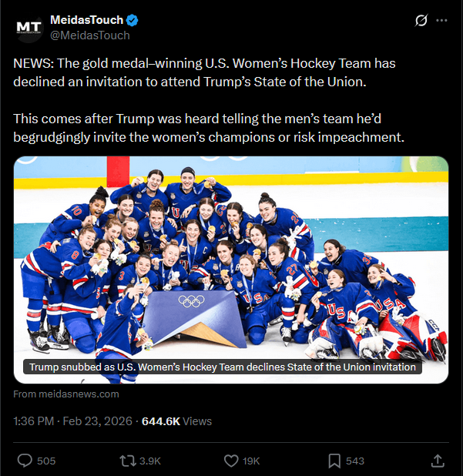The width and height of the screenshot is (463, 476).
Task: Click the 505 replies count
Action: point(46,461)
